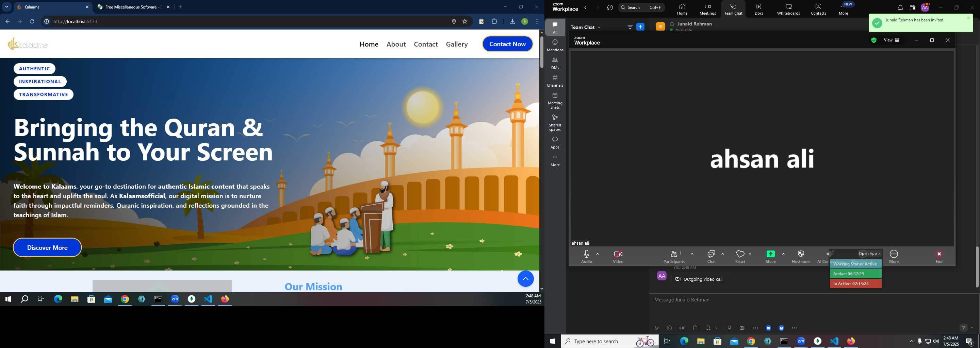
Task: Open the AA profile avatar menu
Action: click(x=925, y=7)
